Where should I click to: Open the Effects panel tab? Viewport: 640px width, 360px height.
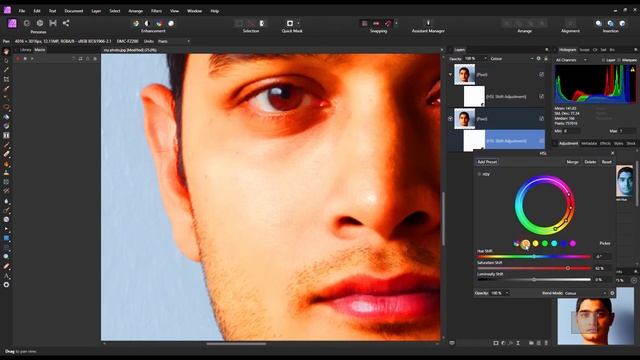point(605,143)
